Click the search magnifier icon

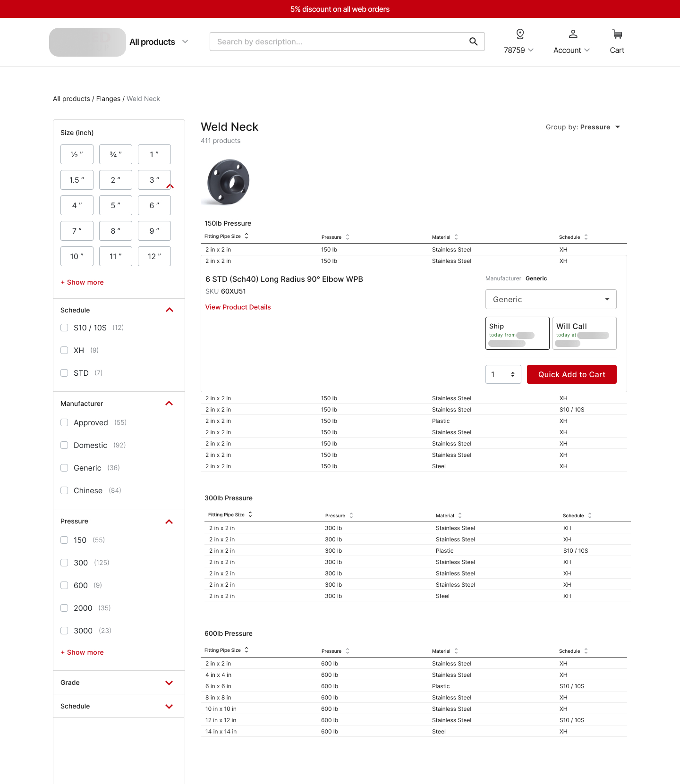[x=473, y=42]
